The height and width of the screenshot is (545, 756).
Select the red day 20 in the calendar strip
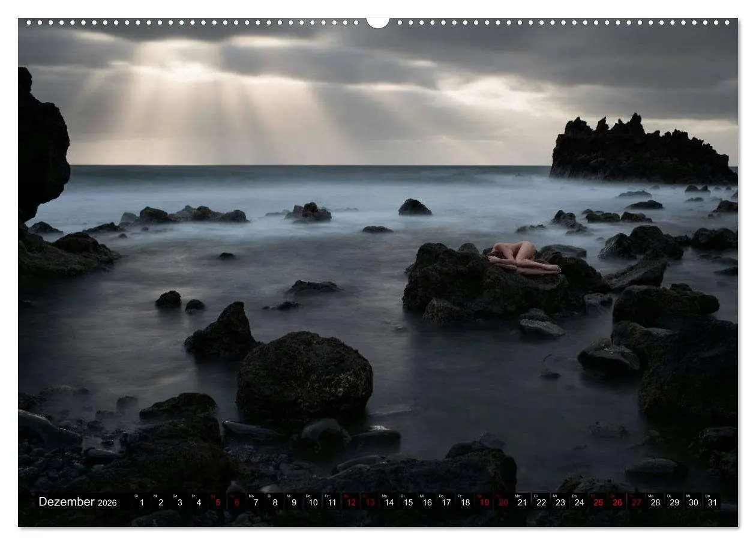pyautogui.click(x=503, y=502)
